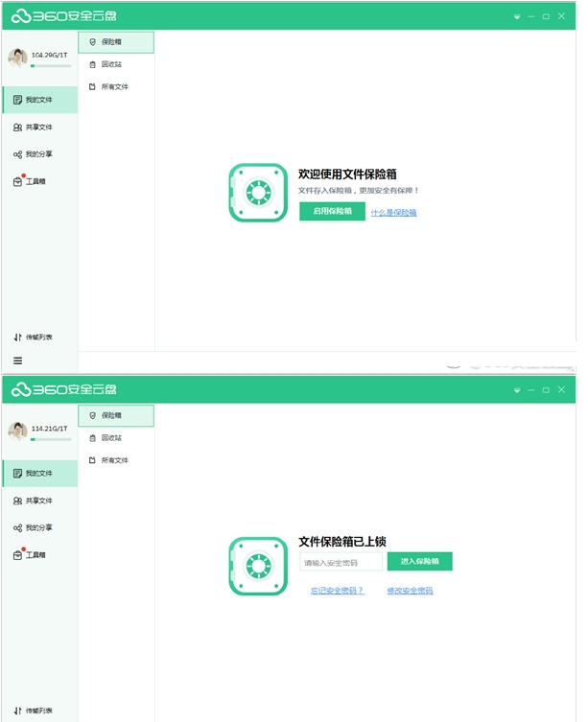Click 104.29G/1T storage text

click(x=49, y=55)
